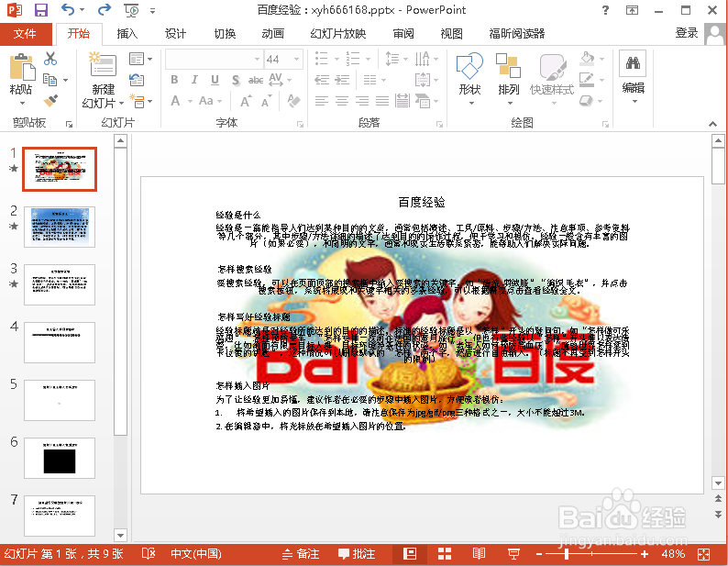Image resolution: width=728 pixels, height=566 pixels.
Task: Click the Help question mark icon
Action: pyautogui.click(x=605, y=10)
